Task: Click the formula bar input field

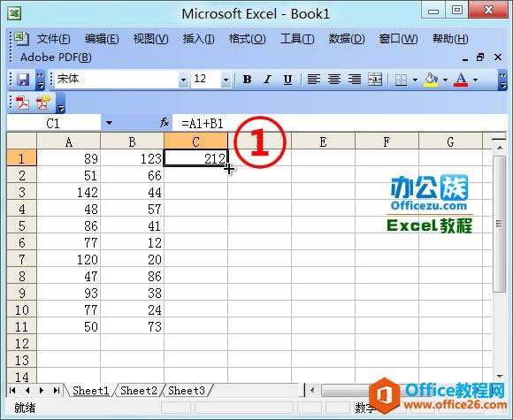Action: 341,123
